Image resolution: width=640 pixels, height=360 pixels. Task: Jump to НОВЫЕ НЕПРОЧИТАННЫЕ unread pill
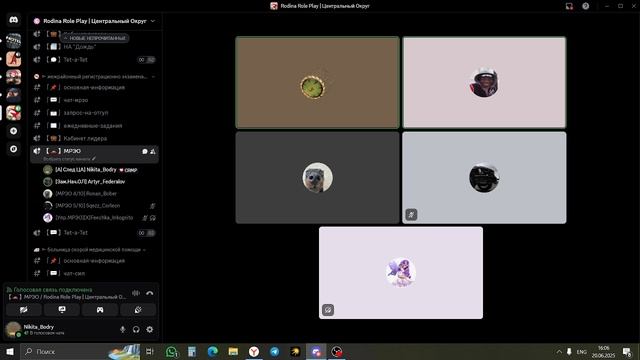tap(94, 38)
